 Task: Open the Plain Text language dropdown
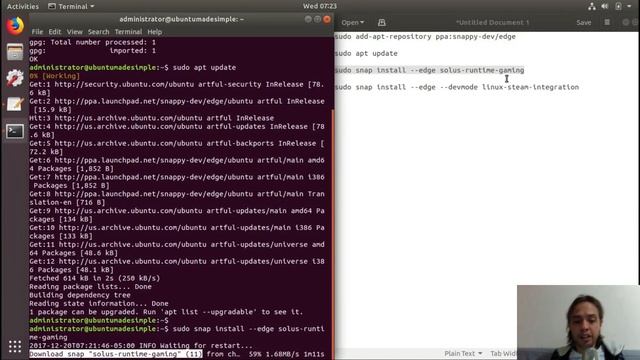click(463, 353)
